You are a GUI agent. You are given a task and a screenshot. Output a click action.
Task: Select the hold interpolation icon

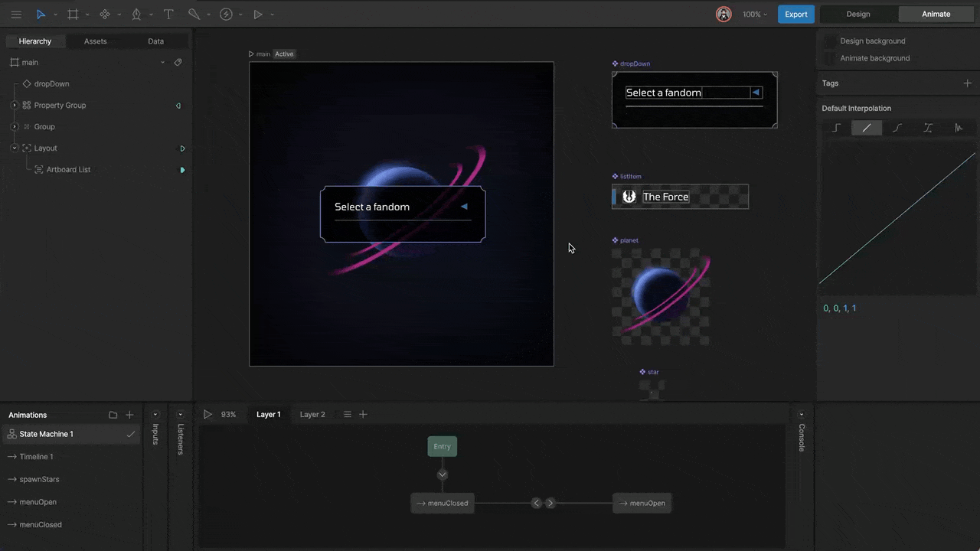pyautogui.click(x=836, y=128)
